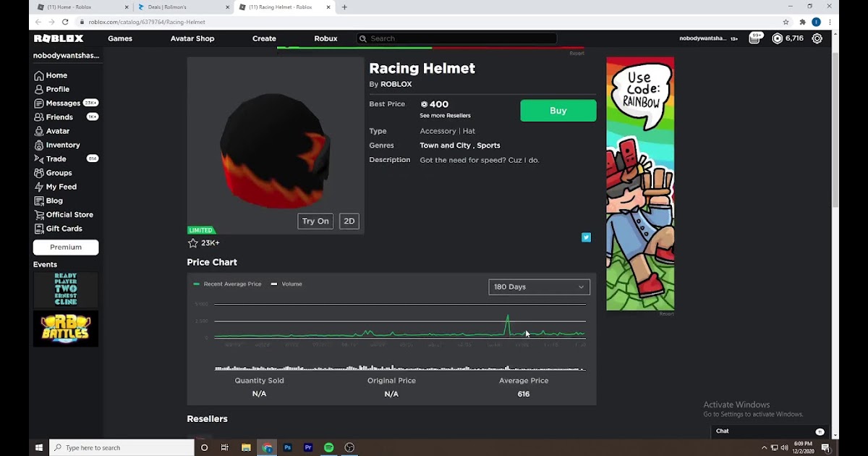
Task: Bookmark this page with the star
Action: 786,22
